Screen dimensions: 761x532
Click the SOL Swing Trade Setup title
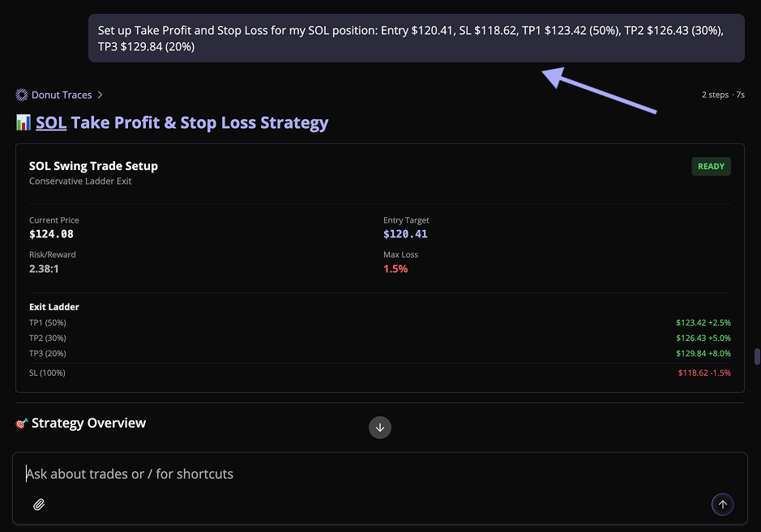(93, 166)
